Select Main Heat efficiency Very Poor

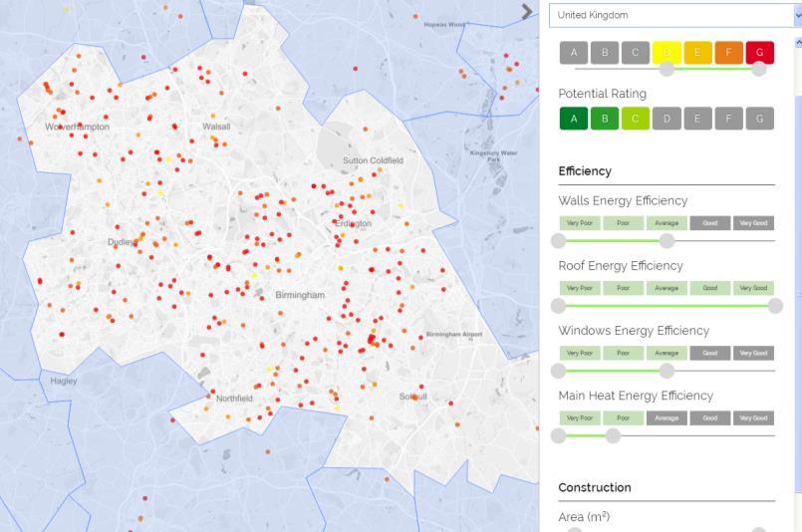580,417
